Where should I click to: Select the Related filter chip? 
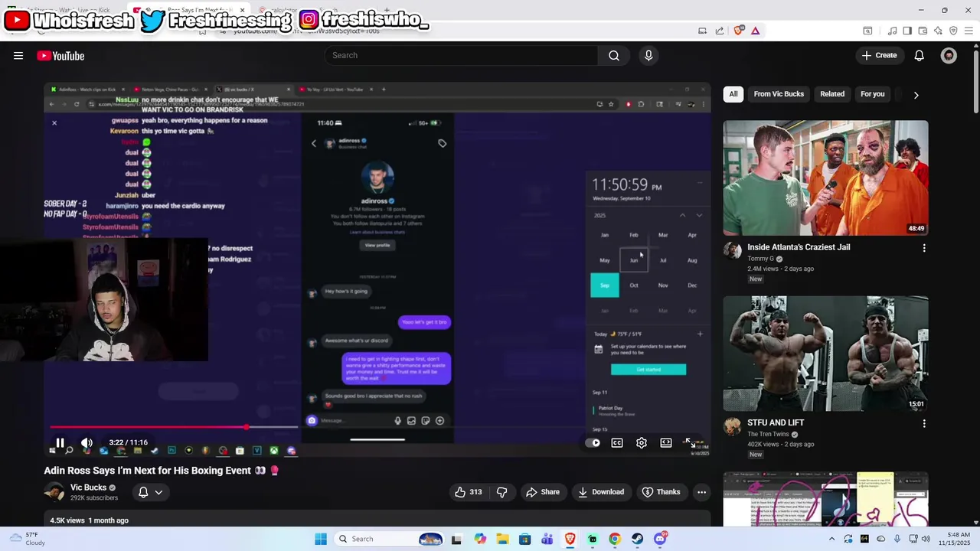[832, 94]
